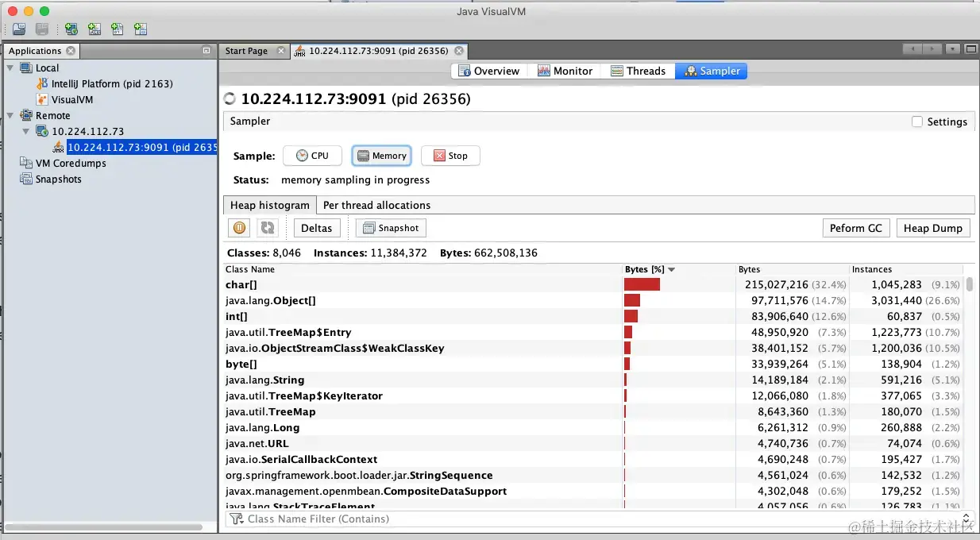Image resolution: width=980 pixels, height=540 pixels.
Task: Select the Sampler tab
Action: (712, 71)
